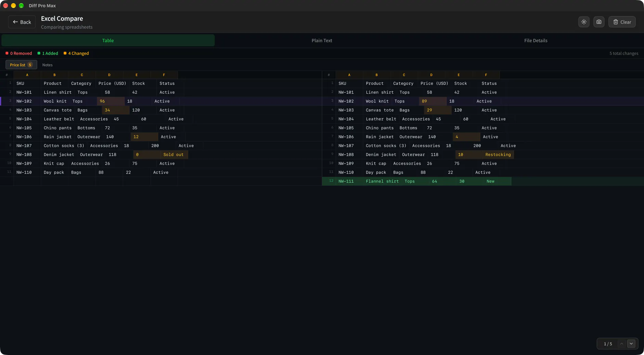Open the File Details tab
The height and width of the screenshot is (355, 644).
pyautogui.click(x=536, y=40)
